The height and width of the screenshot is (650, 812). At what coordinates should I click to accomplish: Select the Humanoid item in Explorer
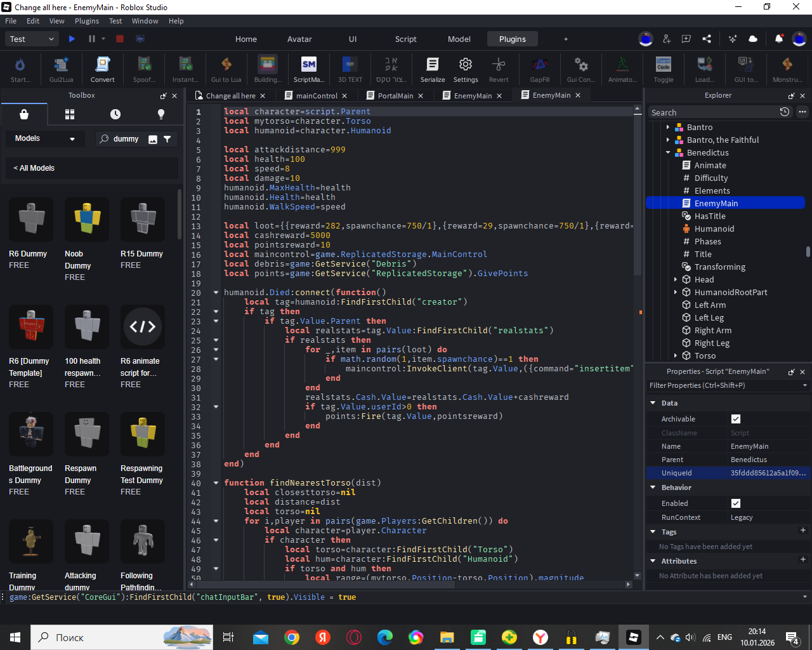714,229
